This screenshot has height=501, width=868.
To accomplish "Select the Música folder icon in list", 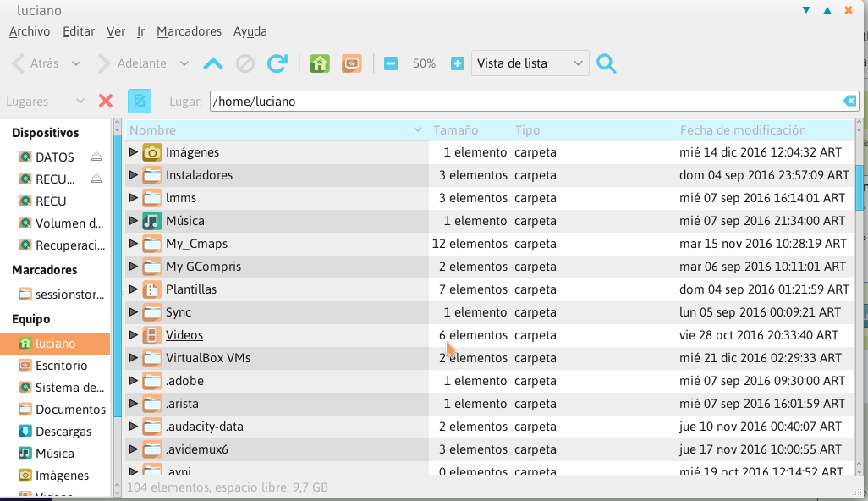I will [x=151, y=221].
